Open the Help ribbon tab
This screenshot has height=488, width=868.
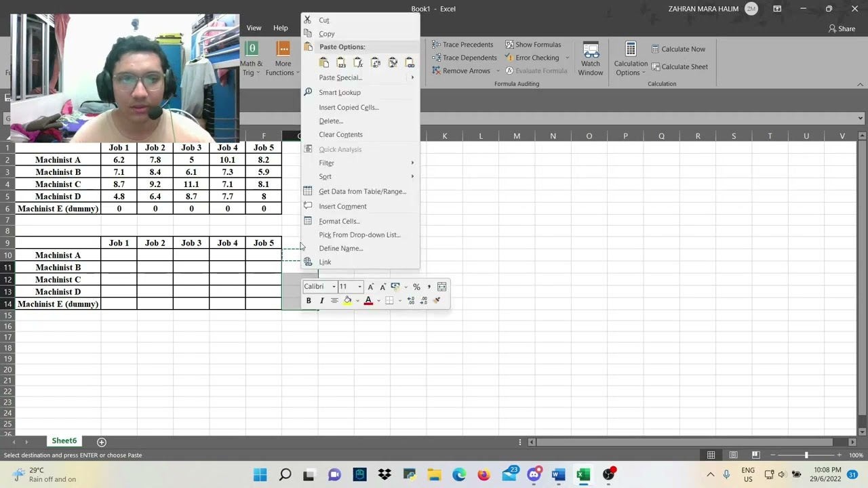281,28
